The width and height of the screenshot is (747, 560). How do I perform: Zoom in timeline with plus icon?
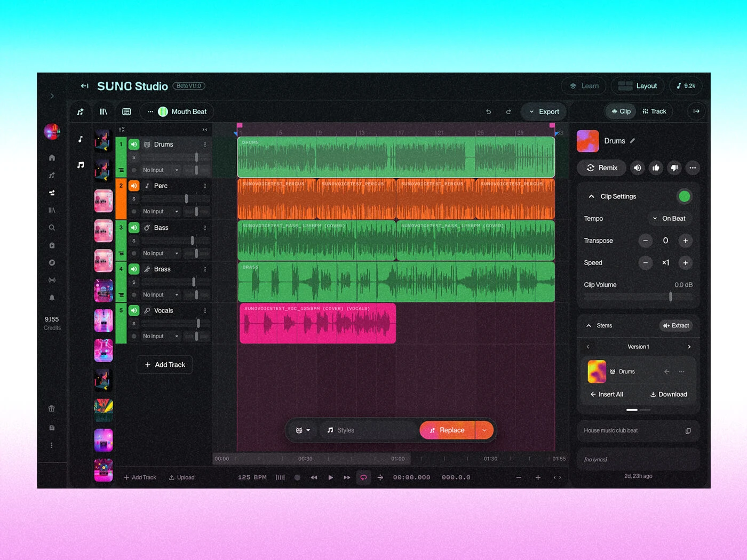click(538, 477)
